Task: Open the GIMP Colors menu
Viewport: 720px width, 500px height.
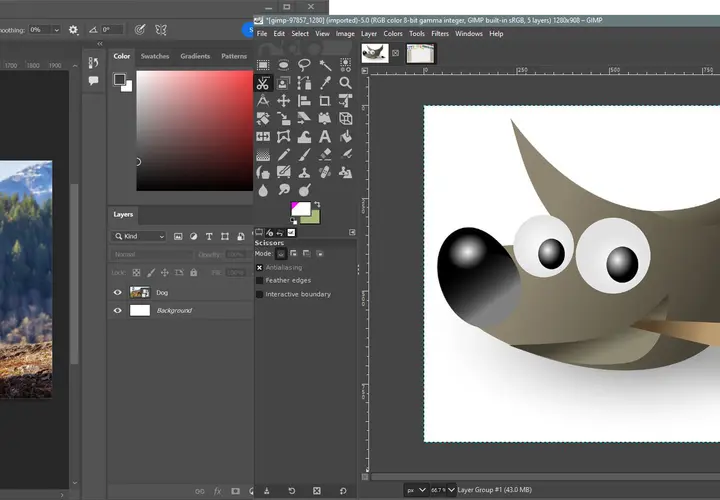Action: (393, 34)
